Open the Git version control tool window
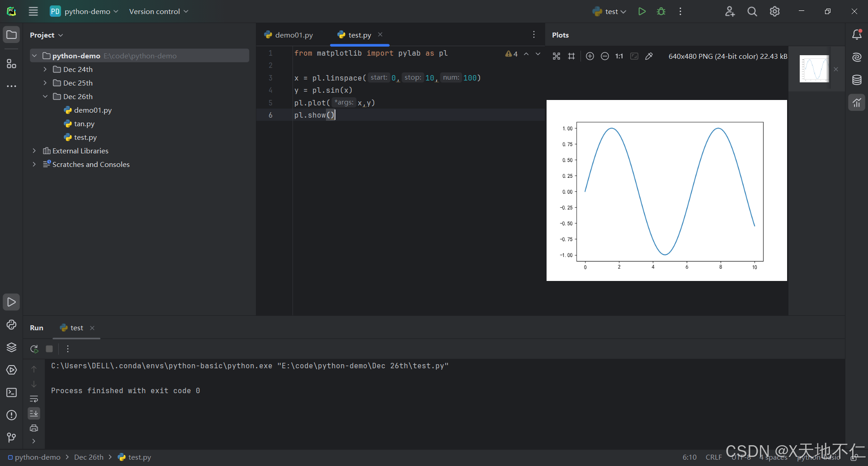This screenshot has height=466, width=868. [x=11, y=437]
